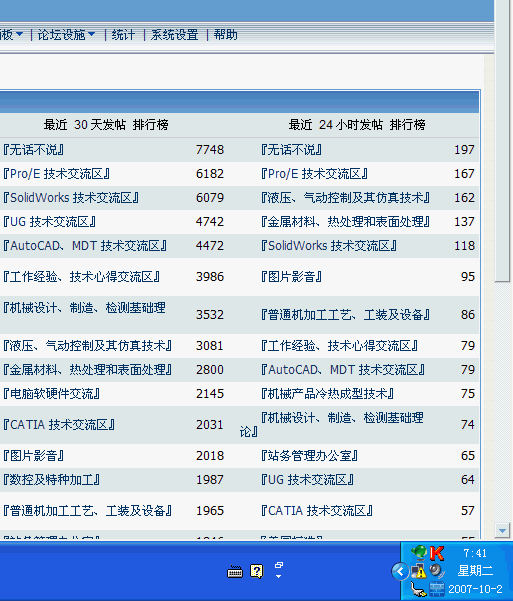The image size is (513, 601).
Task: Select the post count 4742
Action: tap(210, 222)
